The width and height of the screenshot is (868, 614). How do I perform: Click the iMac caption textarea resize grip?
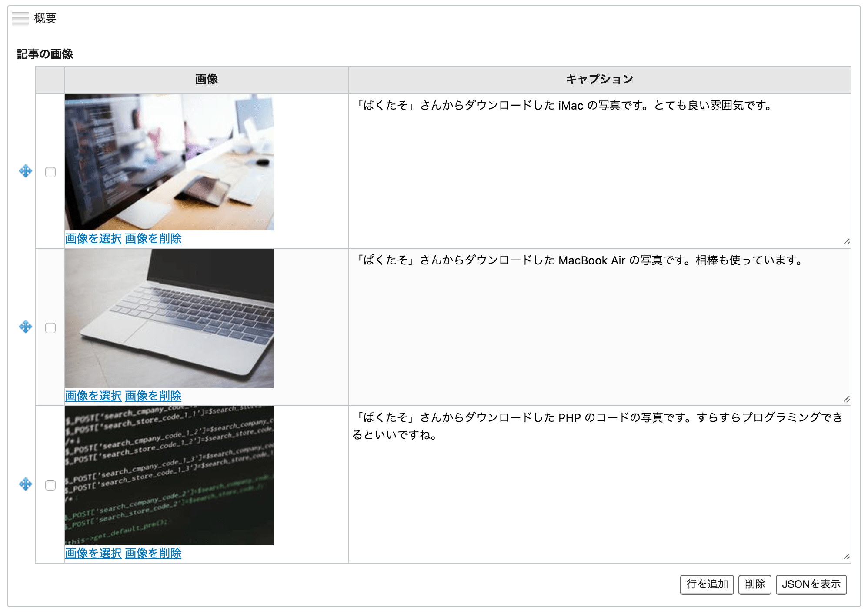(x=846, y=242)
